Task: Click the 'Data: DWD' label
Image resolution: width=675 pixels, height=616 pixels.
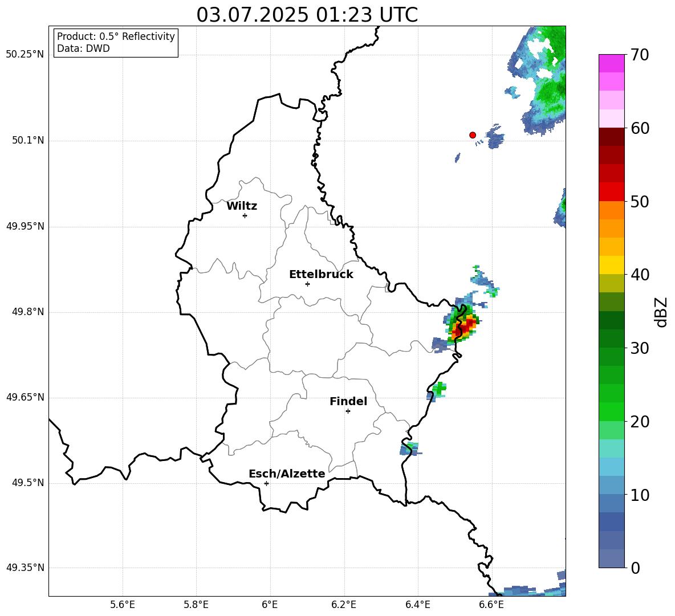Action: [x=83, y=48]
